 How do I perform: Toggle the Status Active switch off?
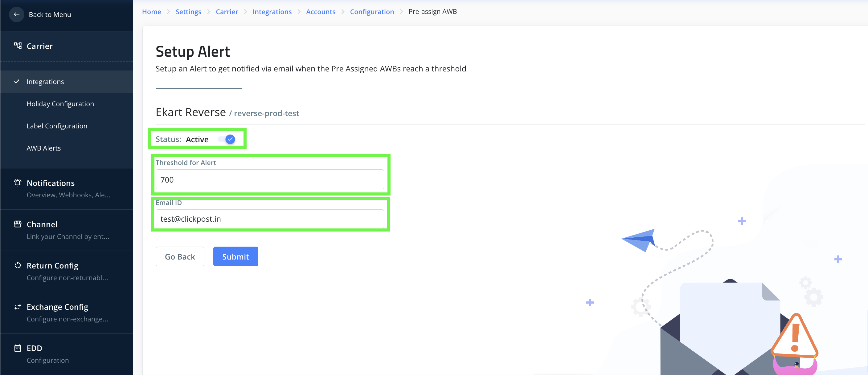[x=227, y=139]
